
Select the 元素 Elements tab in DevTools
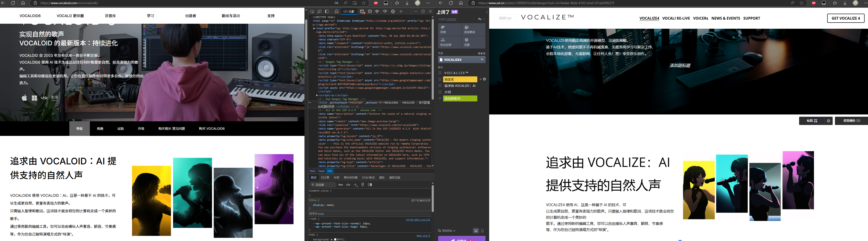click(x=349, y=11)
